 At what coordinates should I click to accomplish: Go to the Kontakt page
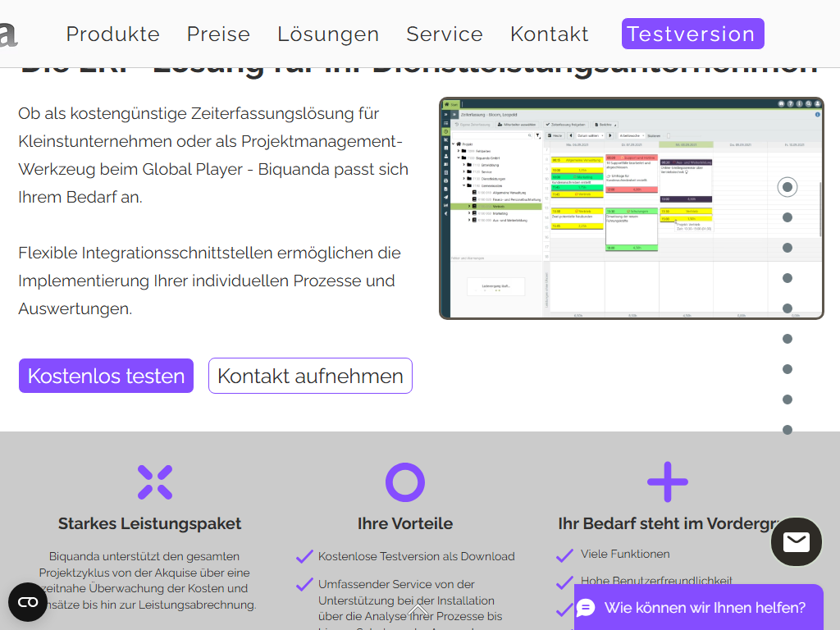click(x=549, y=34)
